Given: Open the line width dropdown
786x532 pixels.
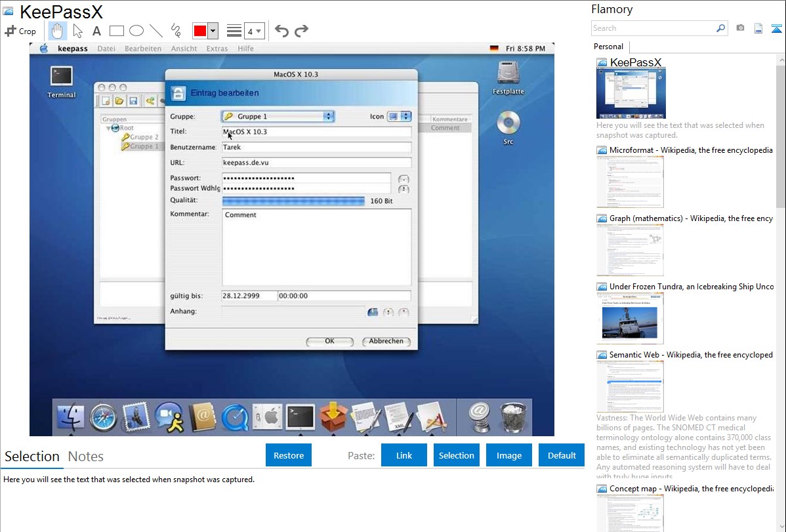Looking at the screenshot, I should click(x=254, y=31).
